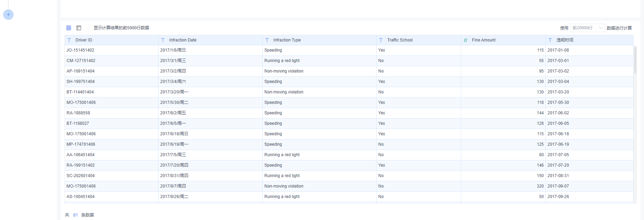
Task: Select the Driver ID column header
Action: [111, 40]
